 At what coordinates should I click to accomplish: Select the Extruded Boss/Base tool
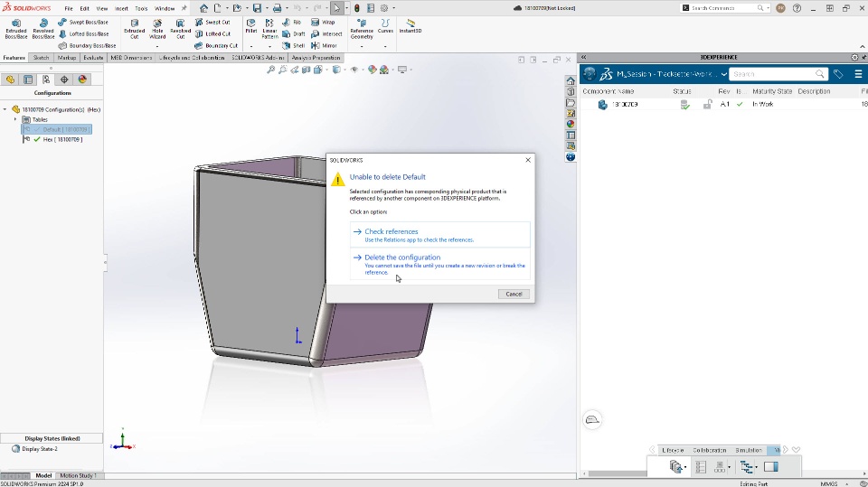[x=16, y=29]
